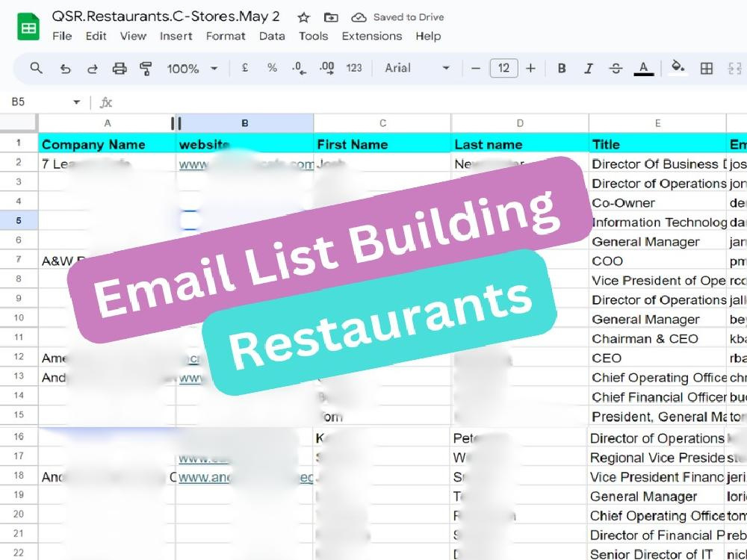Image resolution: width=747 pixels, height=560 pixels.
Task: Open the fill color picker
Action: [x=678, y=68]
